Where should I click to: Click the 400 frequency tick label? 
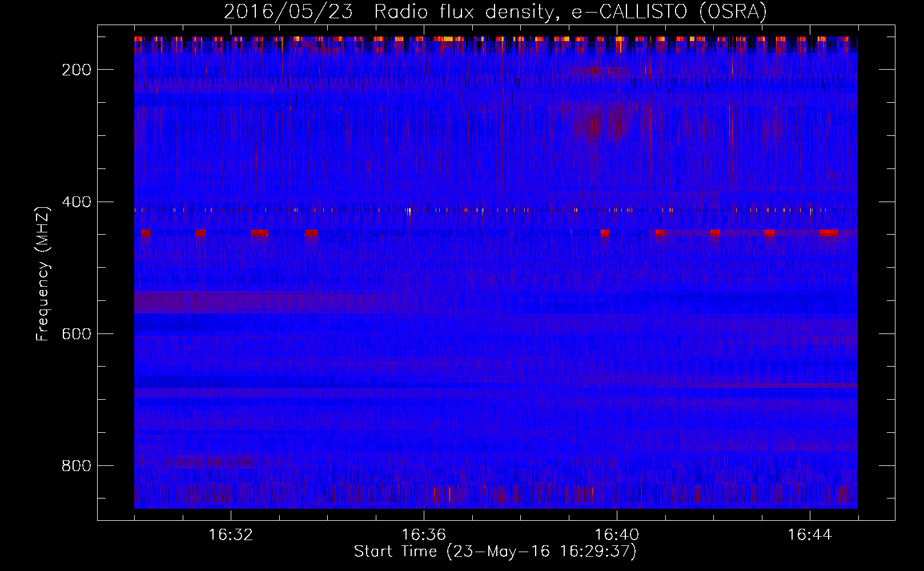[x=76, y=202]
